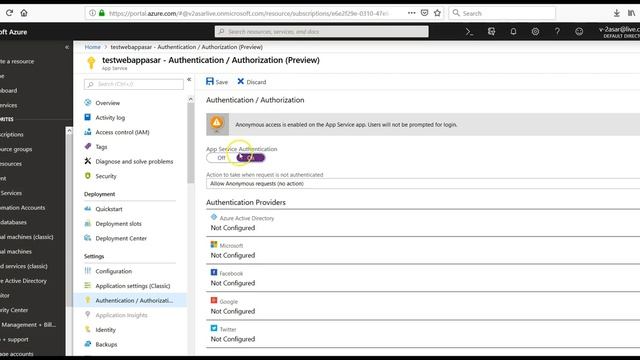
Task: Open the Azure Cloud Shell
Action: pos(469,32)
